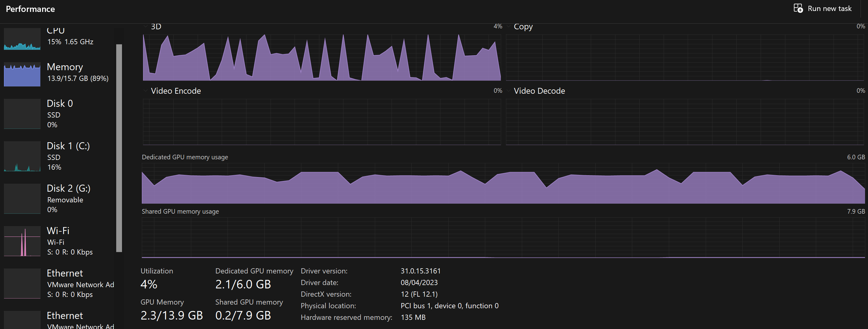Collapse the Video Encode graph
868x329 pixels.
click(145, 90)
